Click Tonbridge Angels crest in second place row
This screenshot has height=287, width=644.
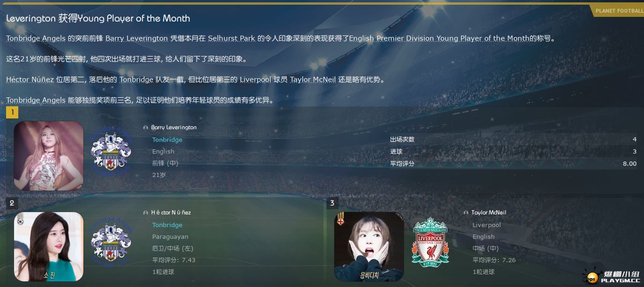click(111, 243)
